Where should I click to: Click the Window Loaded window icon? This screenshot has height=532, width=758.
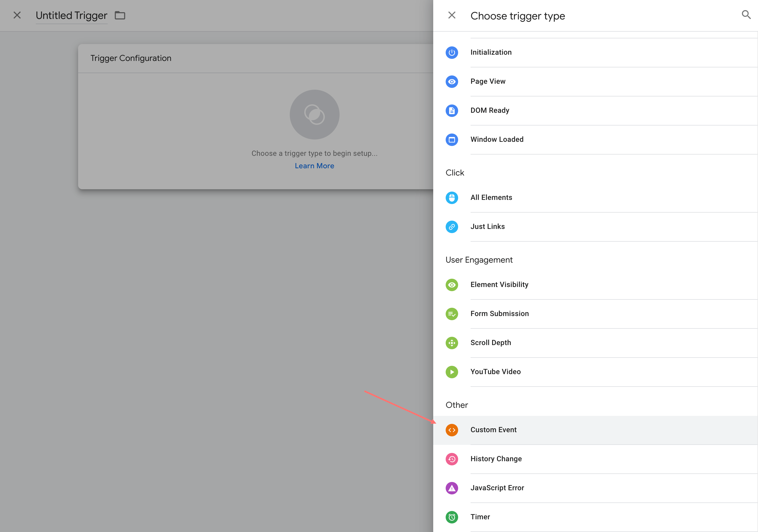[452, 139]
